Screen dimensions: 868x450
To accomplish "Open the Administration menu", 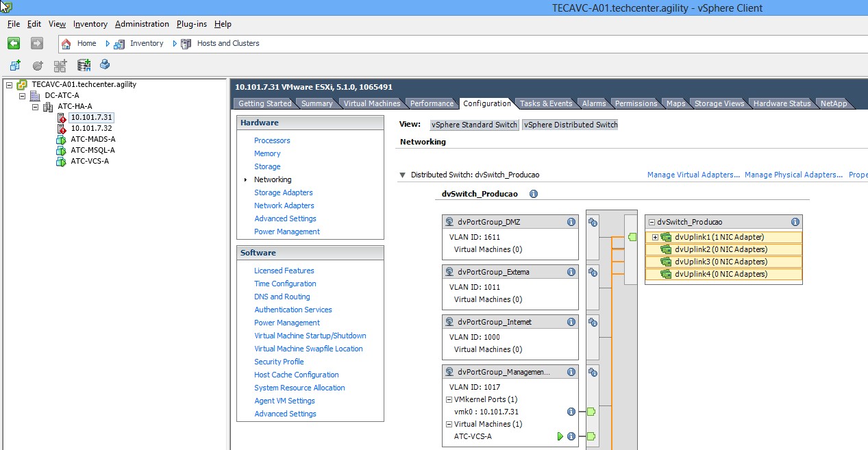I will coord(142,24).
